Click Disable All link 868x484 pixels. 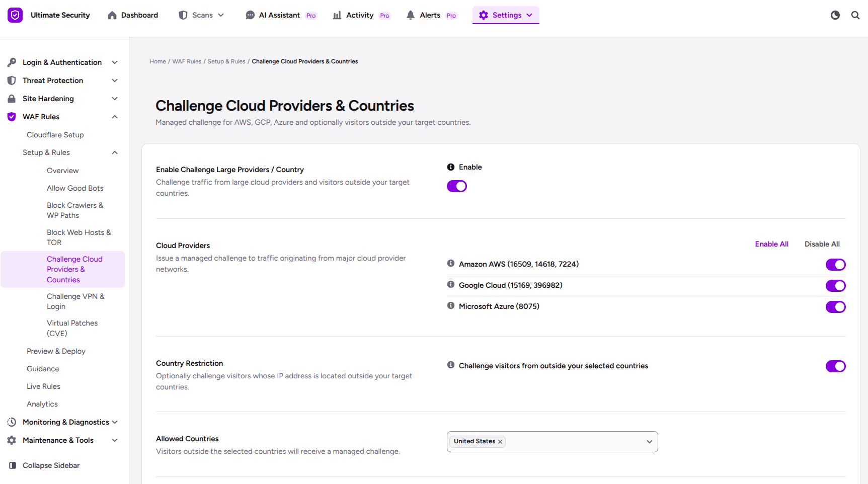822,244
